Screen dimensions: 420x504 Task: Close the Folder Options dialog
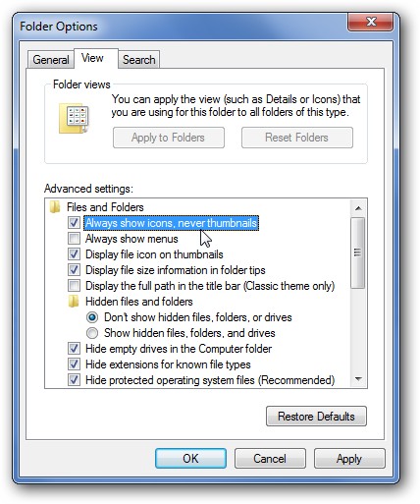(x=371, y=23)
